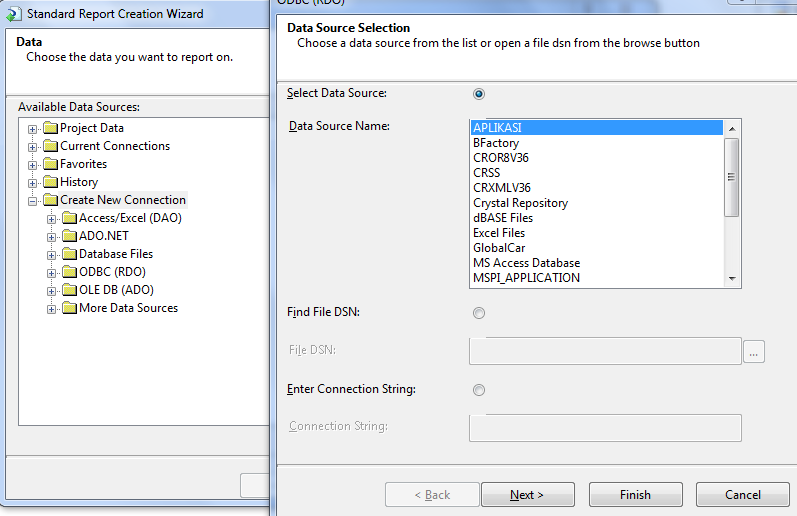Click the More Data Sources folder icon
797x516 pixels.
(x=69, y=308)
